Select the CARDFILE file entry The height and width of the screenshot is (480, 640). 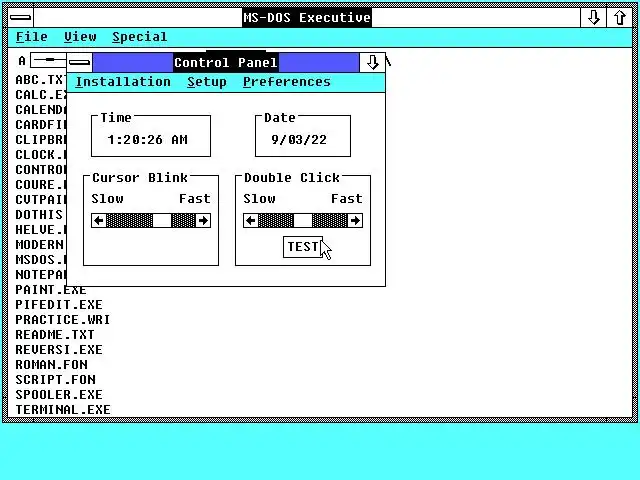(40, 125)
